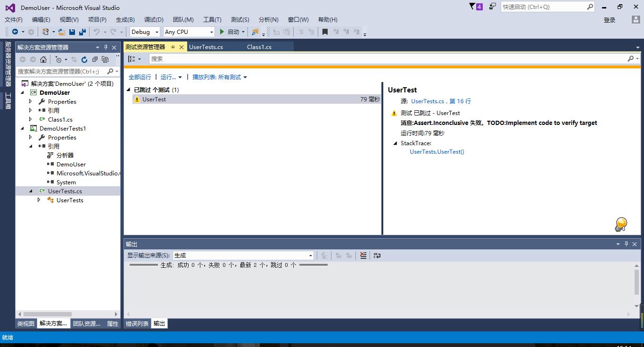Click the 全部运行 link

[140, 77]
